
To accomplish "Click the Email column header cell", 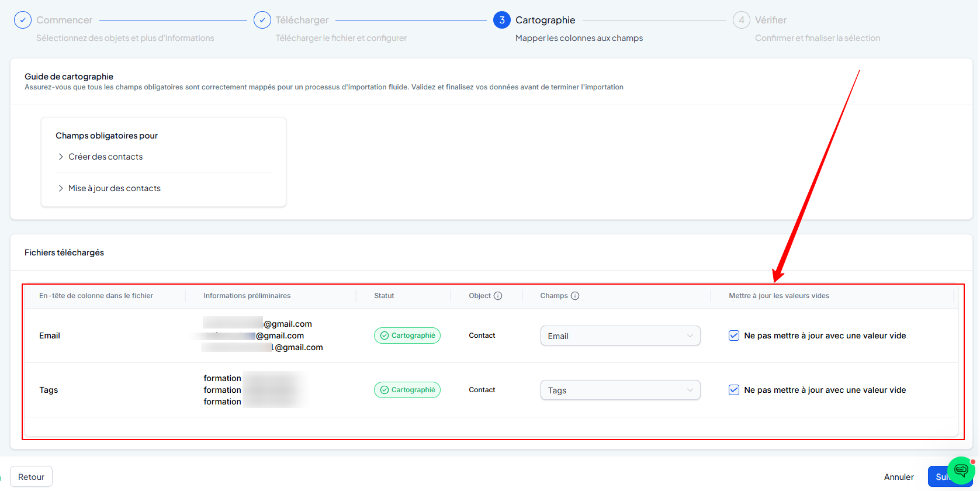I will [x=50, y=336].
